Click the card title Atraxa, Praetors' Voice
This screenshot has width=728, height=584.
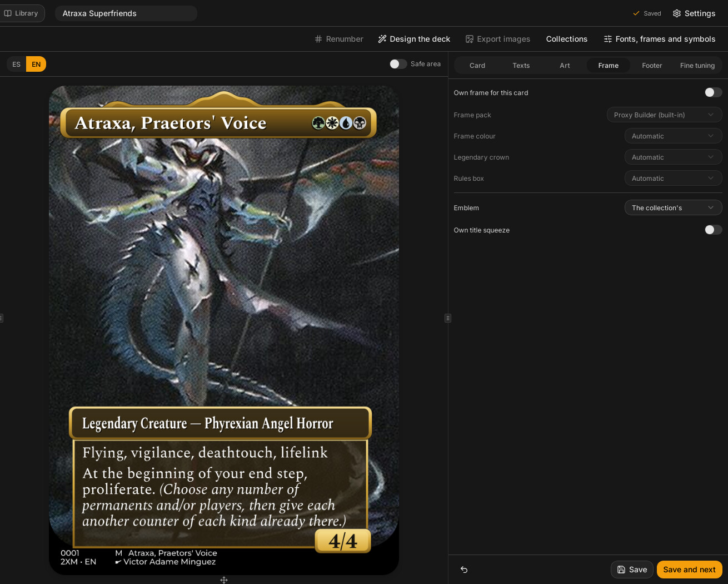point(171,123)
